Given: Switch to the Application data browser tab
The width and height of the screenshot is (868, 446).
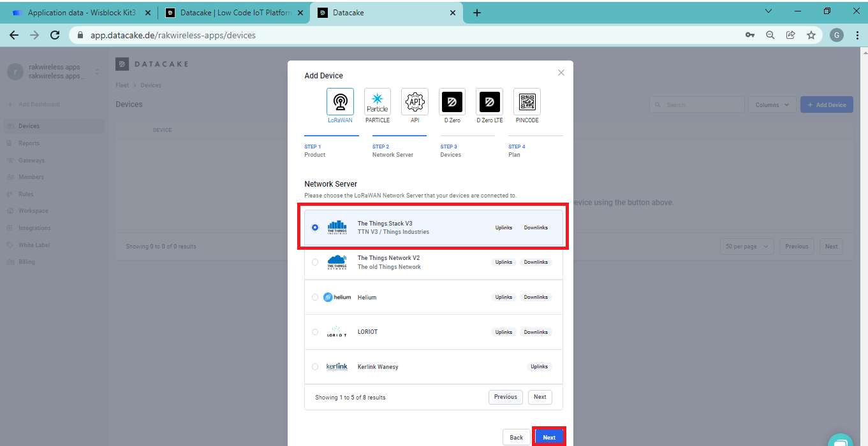Looking at the screenshot, I should coord(78,13).
